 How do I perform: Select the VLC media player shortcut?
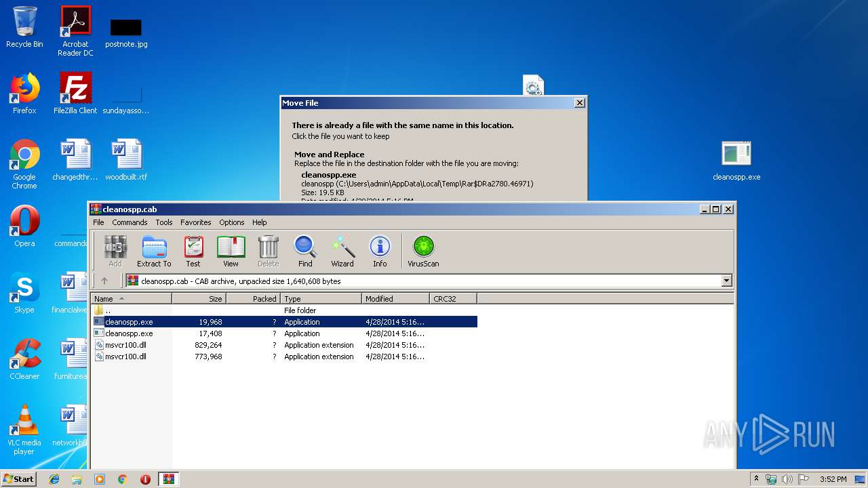[x=24, y=430]
